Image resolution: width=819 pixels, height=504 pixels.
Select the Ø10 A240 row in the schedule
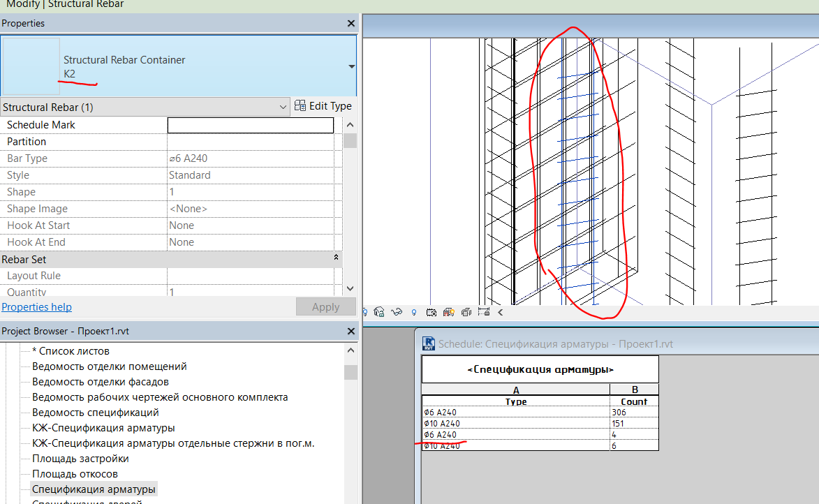click(489, 423)
